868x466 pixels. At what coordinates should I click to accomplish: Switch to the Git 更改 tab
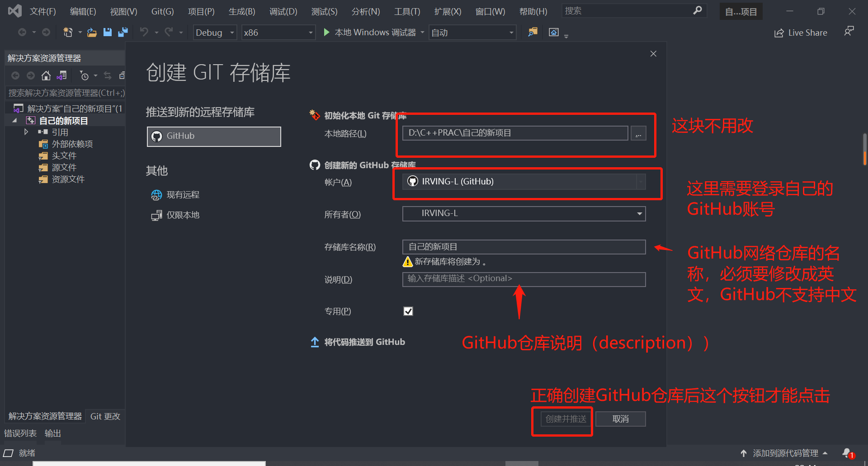[105, 416]
